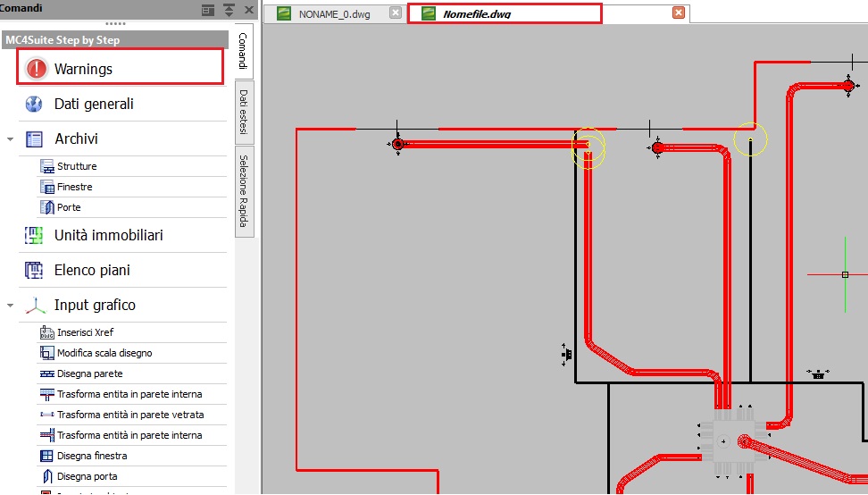Activate the Disegna parete tool
The image size is (868, 495).
coord(89,373)
